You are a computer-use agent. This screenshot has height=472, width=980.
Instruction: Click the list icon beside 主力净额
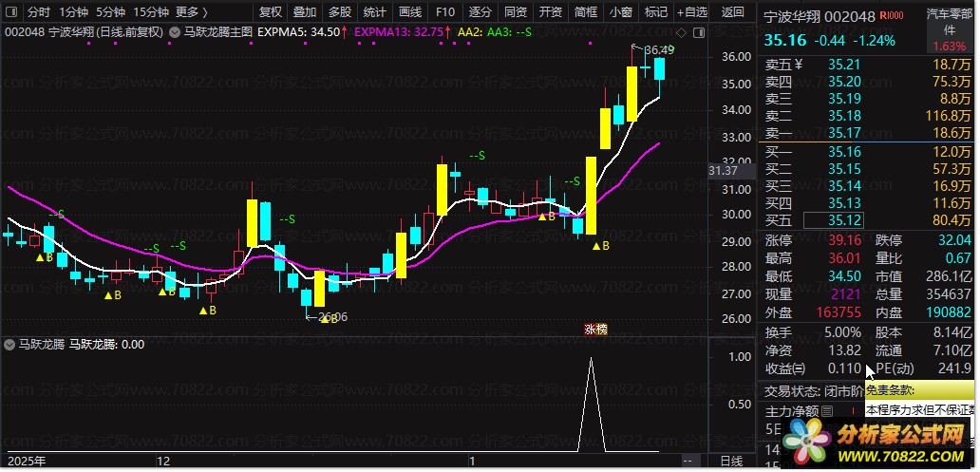(x=827, y=411)
